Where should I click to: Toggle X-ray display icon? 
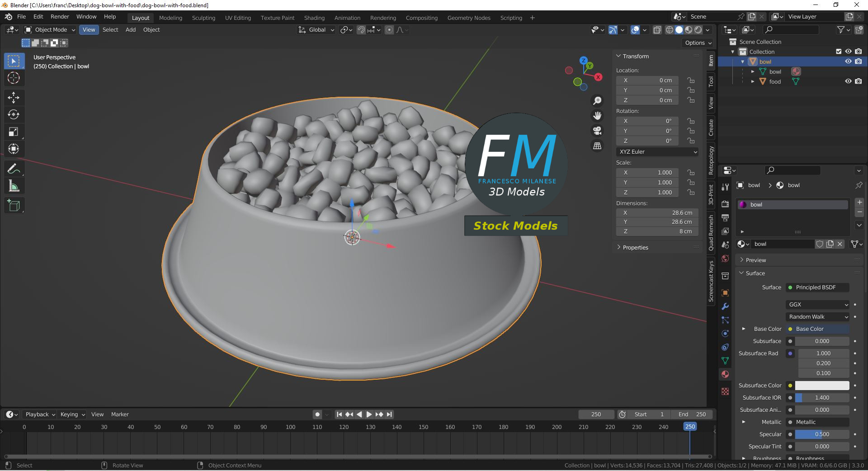[657, 30]
